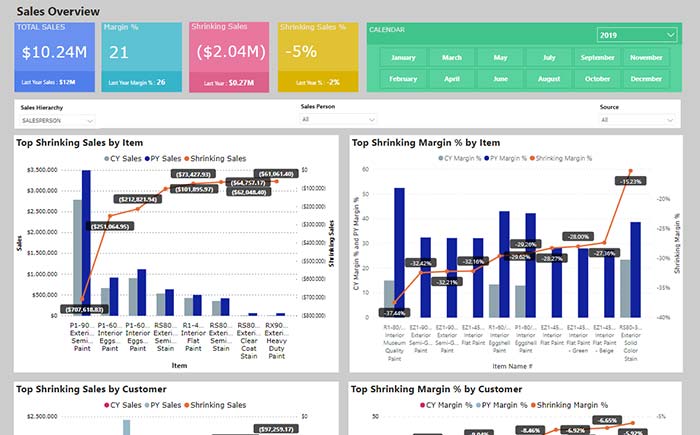Click Shrinking Sales legend in Sales by Item
Image resolution: width=700 pixels, height=435 pixels.
pos(215,159)
